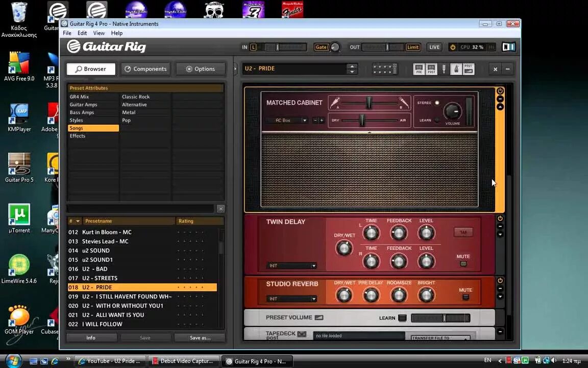
Task: Minimize all rack components with minus button
Action: tap(507, 69)
